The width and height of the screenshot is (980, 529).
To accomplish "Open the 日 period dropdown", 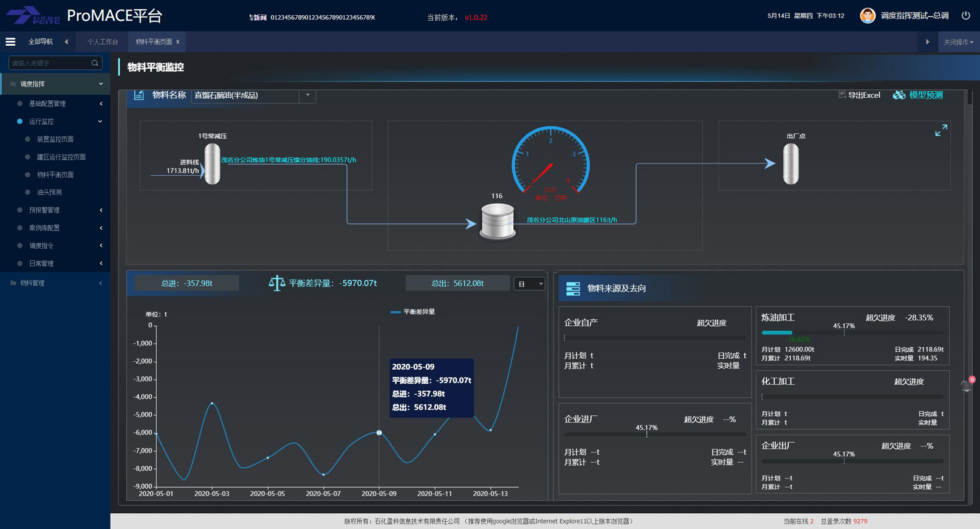I will click(x=529, y=284).
